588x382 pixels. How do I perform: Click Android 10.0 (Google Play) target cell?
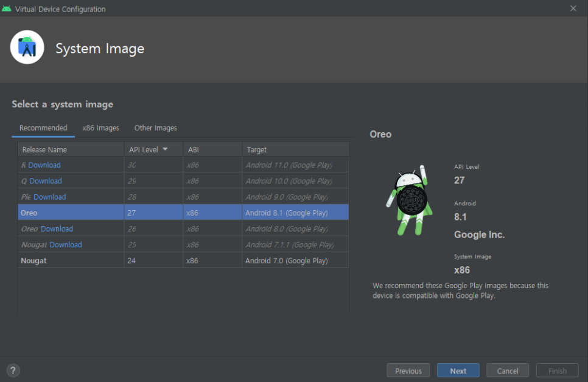(x=295, y=181)
